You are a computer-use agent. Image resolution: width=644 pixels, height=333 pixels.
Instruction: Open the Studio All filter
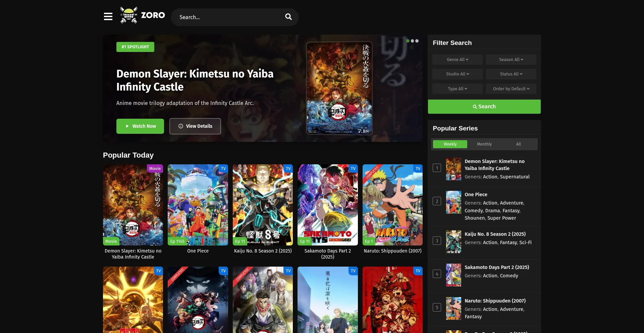pos(457,74)
